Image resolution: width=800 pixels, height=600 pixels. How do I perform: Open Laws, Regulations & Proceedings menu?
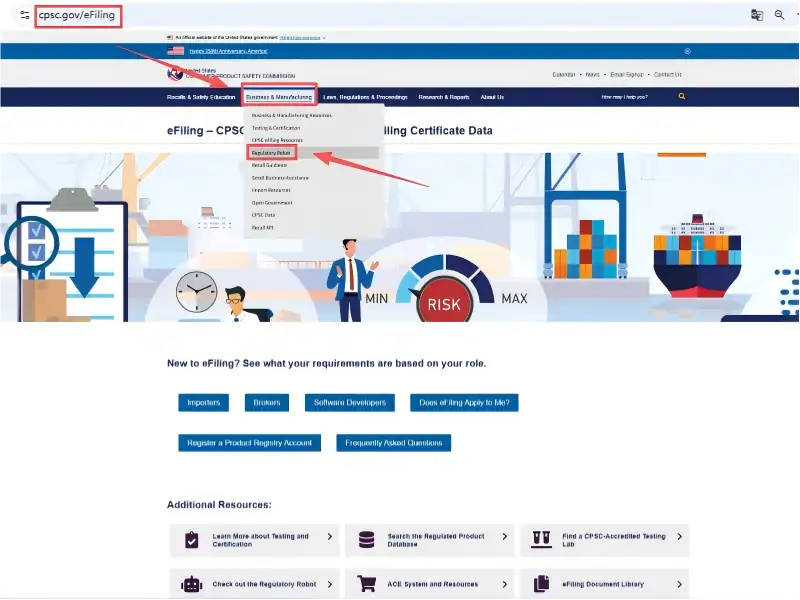point(365,97)
